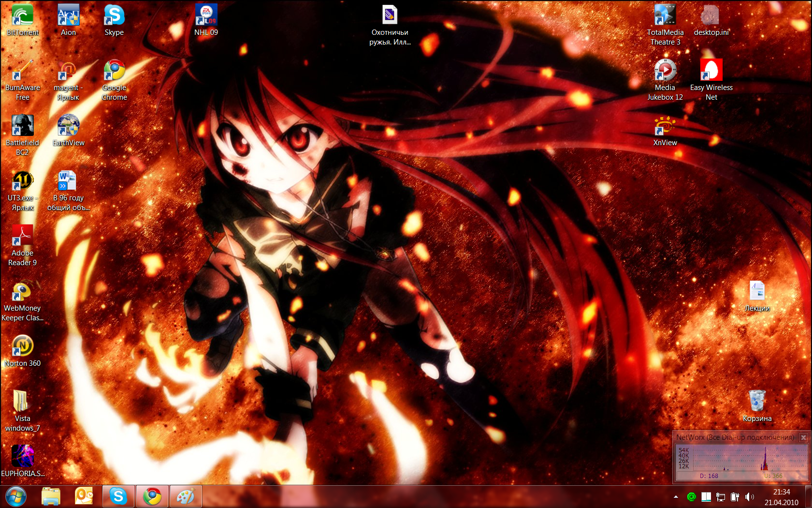812x508 pixels.
Task: Open the battery power tray icon
Action: pyautogui.click(x=735, y=497)
